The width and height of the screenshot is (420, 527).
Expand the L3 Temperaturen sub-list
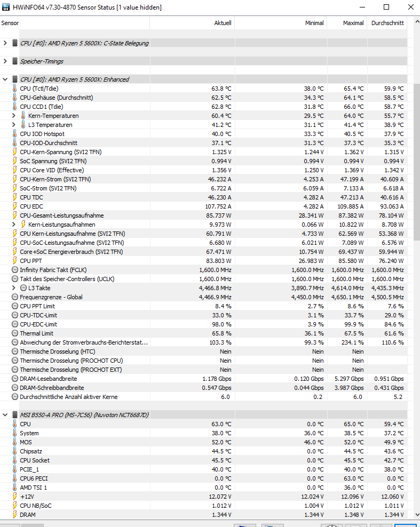(14, 125)
